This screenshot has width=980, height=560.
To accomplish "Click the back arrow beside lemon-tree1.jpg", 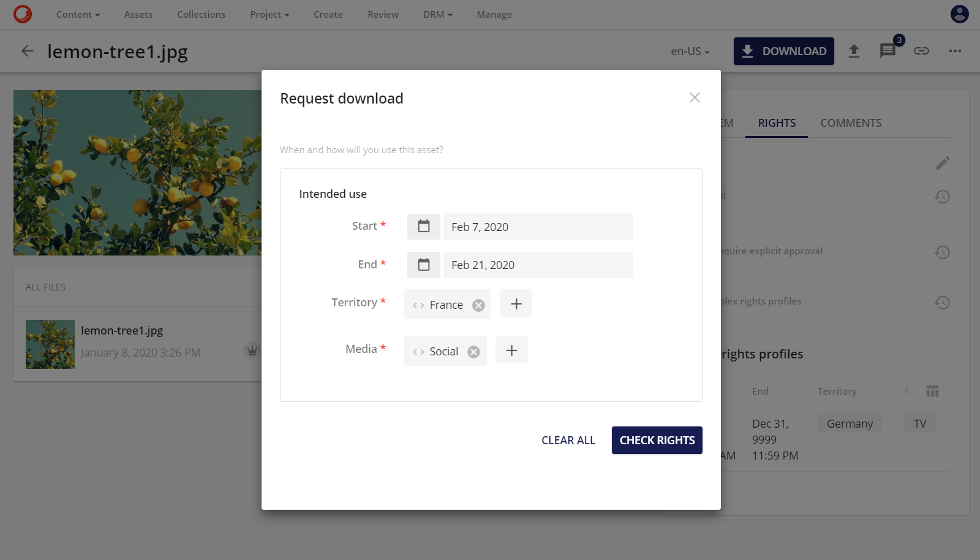I will [x=27, y=51].
